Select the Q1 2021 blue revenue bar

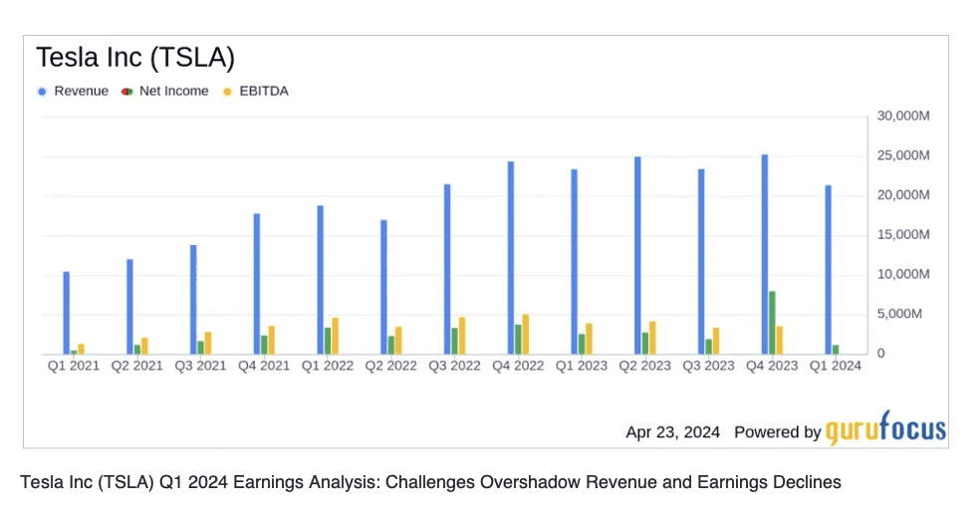(x=67, y=313)
